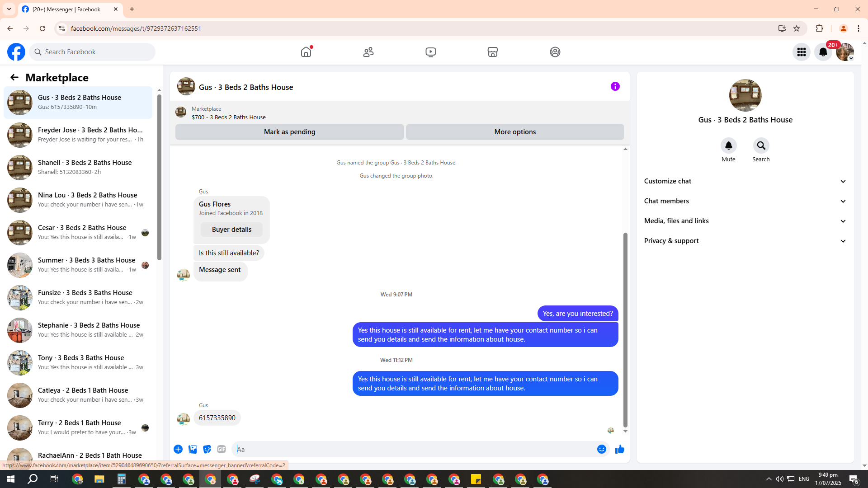The height and width of the screenshot is (488, 868).
Task: Open the Marketplace icon in top navigation
Action: click(x=493, y=52)
